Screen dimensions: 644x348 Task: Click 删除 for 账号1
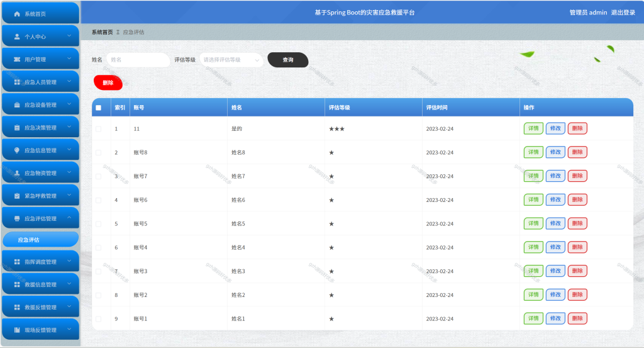(577, 318)
